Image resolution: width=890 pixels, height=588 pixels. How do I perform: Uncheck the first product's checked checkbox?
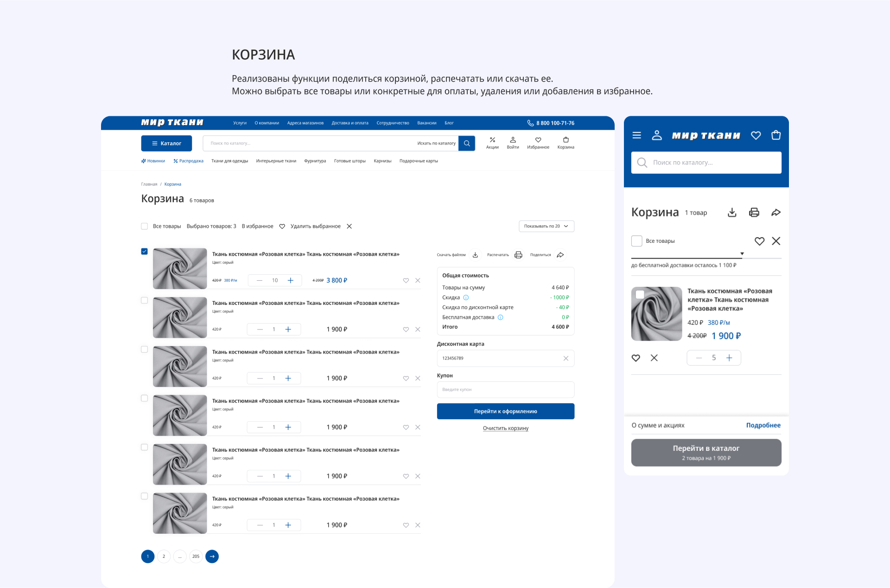tap(144, 252)
